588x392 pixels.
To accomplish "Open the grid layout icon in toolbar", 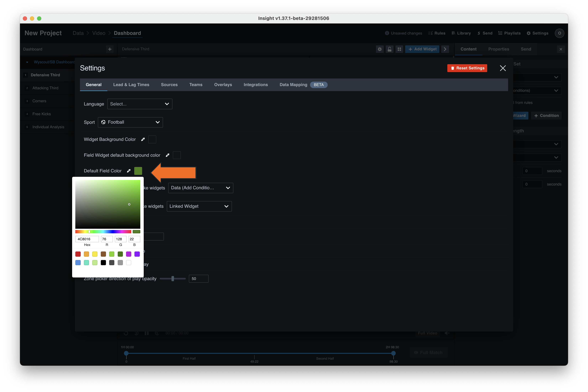I will [x=399, y=49].
